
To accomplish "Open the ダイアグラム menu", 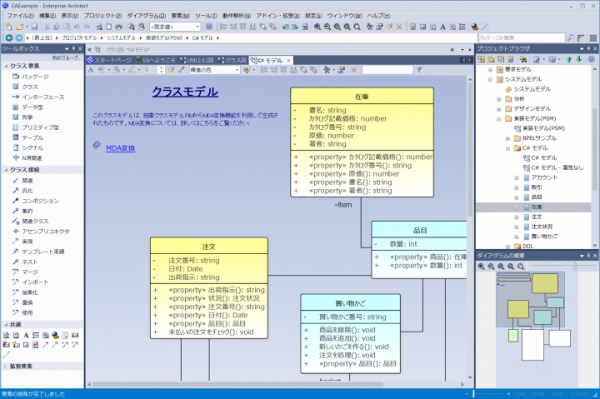I will click(x=147, y=16).
